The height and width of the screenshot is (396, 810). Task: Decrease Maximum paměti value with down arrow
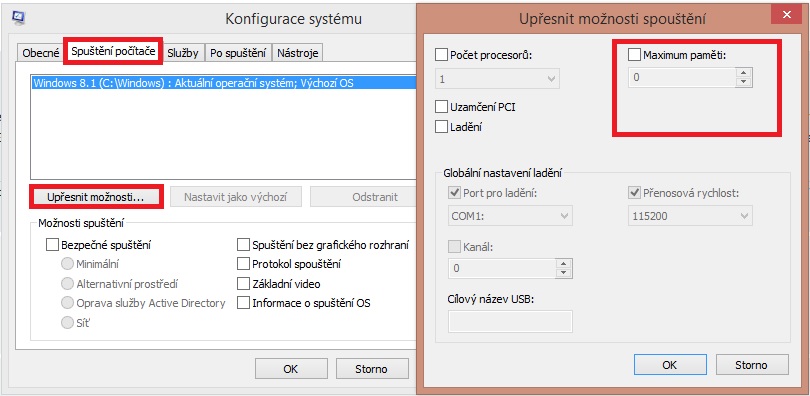tap(744, 83)
